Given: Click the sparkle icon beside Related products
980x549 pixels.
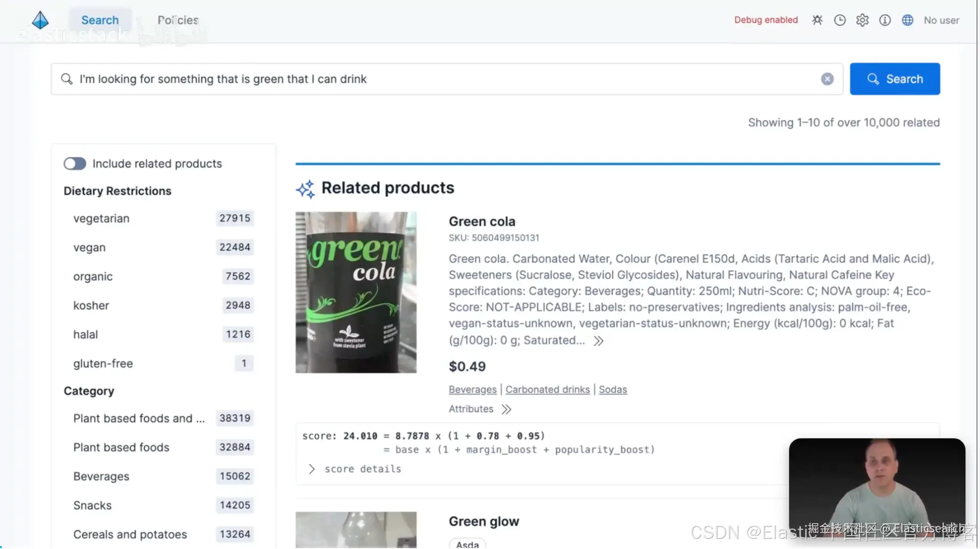Looking at the screenshot, I should 305,189.
